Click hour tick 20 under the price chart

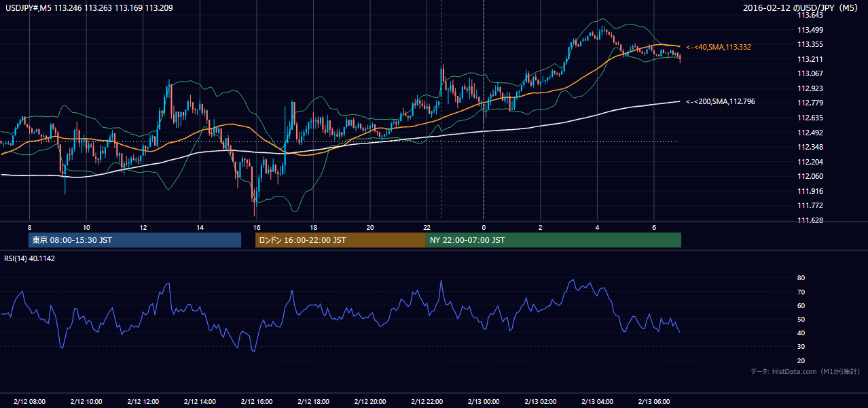click(370, 227)
